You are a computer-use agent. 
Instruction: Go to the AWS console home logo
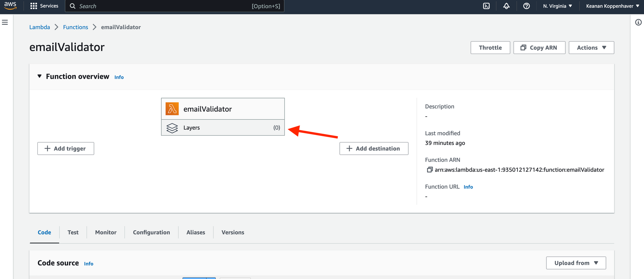(10, 6)
